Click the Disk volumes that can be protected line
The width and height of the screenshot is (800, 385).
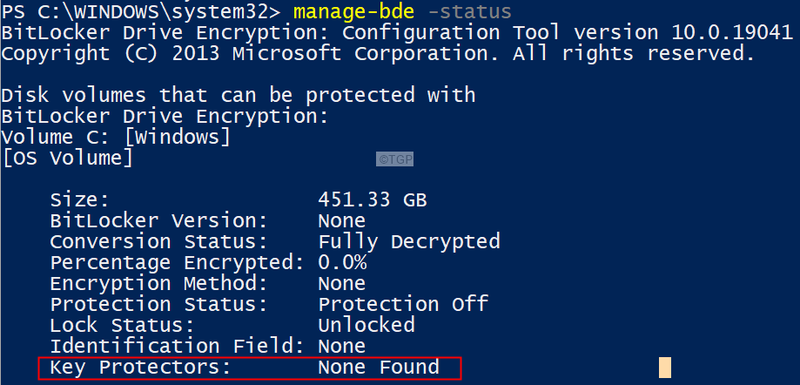pos(238,95)
